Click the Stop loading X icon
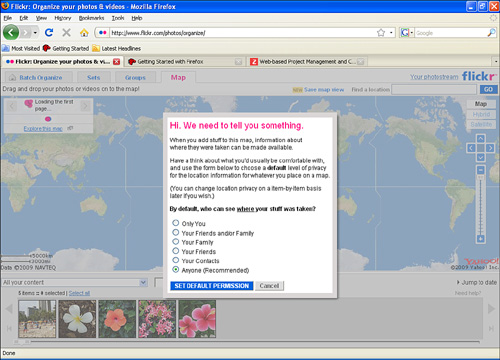This screenshot has height=360, width=500. click(66, 32)
